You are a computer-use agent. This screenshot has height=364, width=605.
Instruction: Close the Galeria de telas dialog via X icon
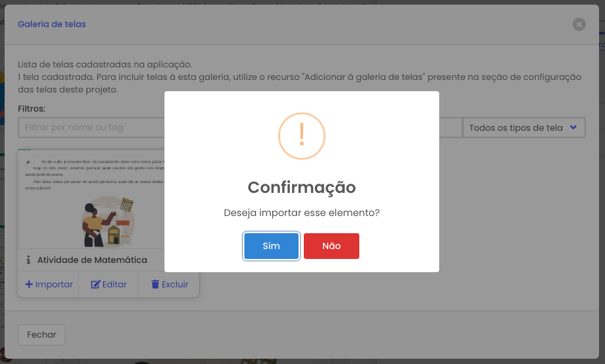click(579, 24)
